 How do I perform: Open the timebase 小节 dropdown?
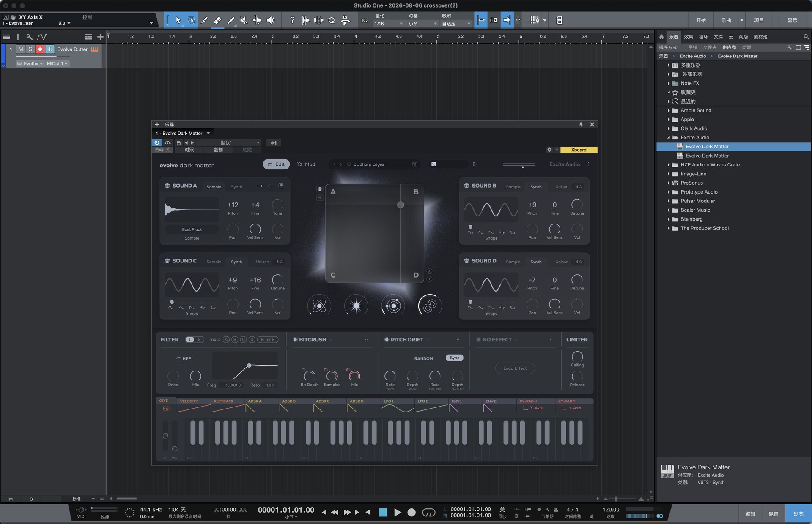coord(422,24)
